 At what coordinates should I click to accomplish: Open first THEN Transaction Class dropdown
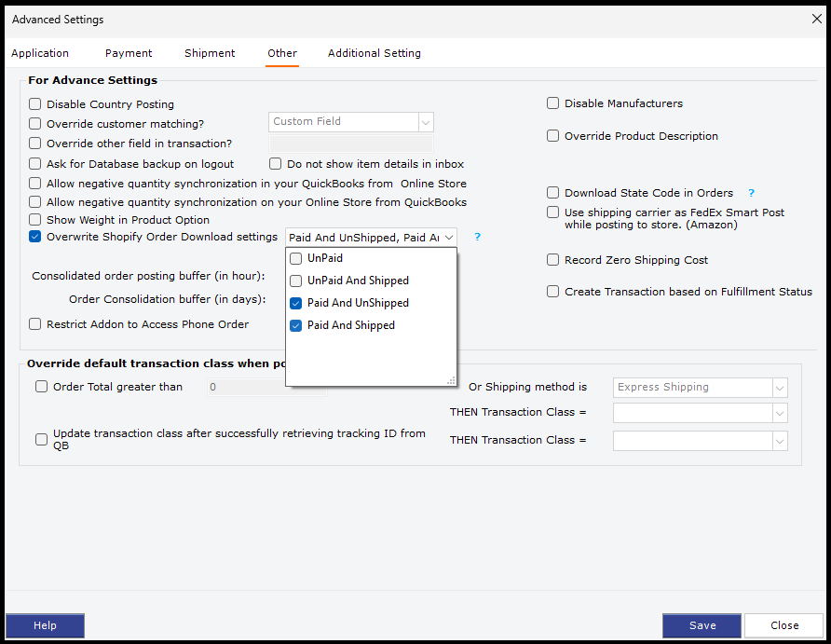[779, 413]
